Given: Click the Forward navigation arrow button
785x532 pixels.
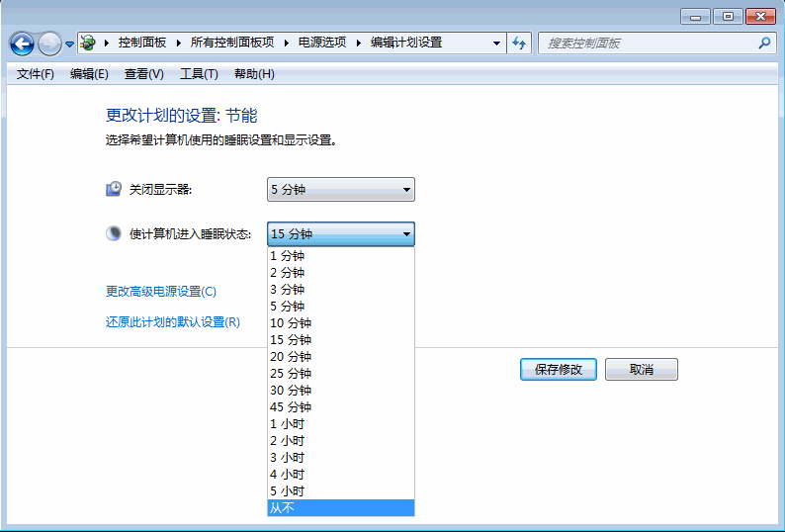Looking at the screenshot, I should (x=49, y=44).
